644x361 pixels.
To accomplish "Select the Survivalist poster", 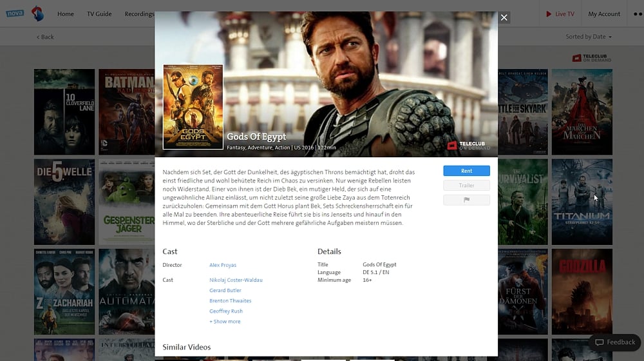I will click(x=523, y=202).
